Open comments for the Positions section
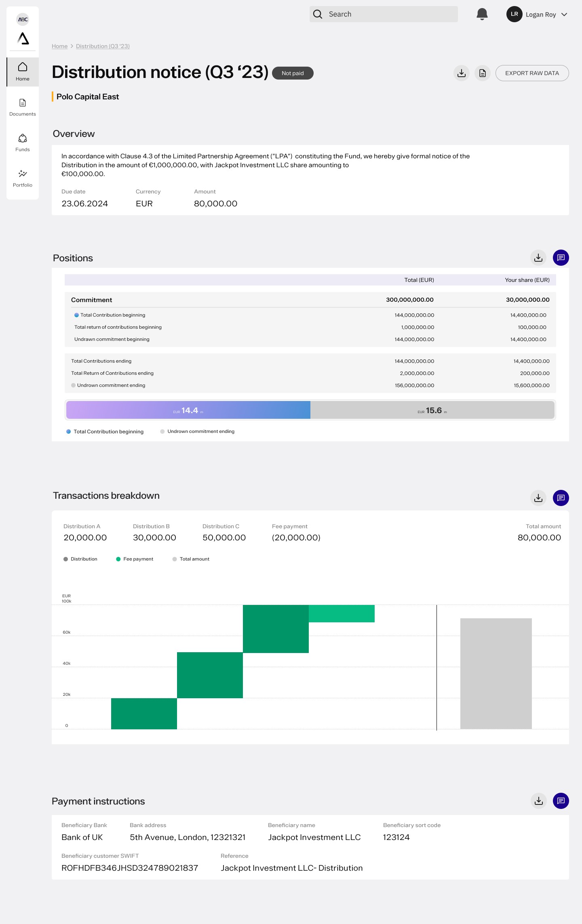 (x=561, y=258)
